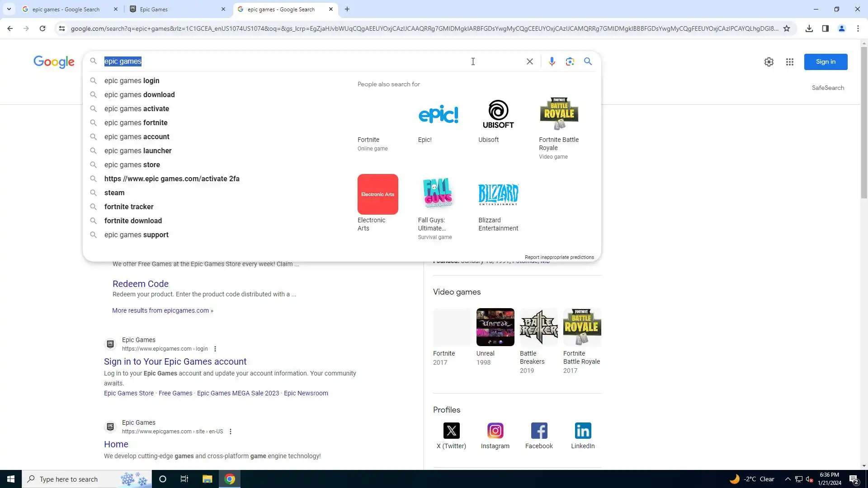The width and height of the screenshot is (868, 488).
Task: Open 'Redeem Code' result link
Action: [x=140, y=284]
